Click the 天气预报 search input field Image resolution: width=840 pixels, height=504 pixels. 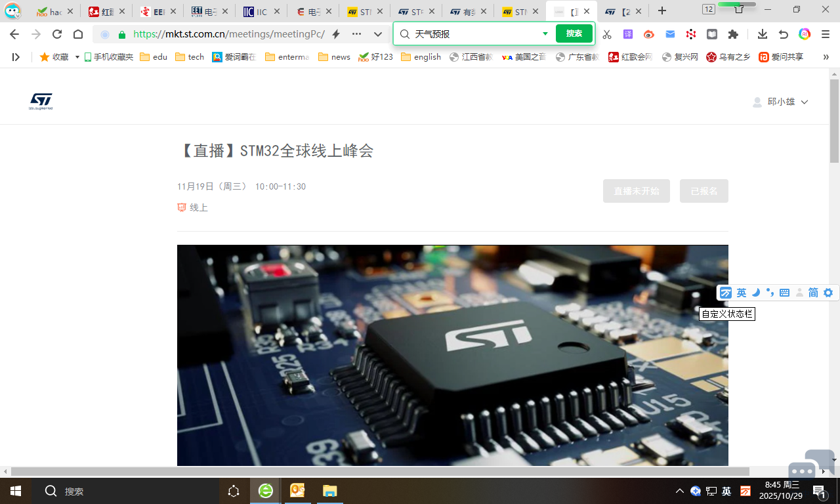(476, 34)
